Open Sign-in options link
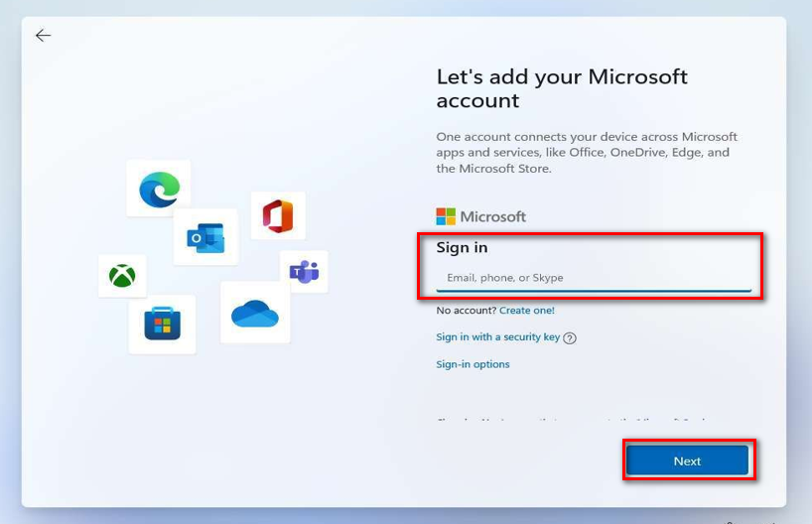This screenshot has width=812, height=524. click(x=473, y=364)
